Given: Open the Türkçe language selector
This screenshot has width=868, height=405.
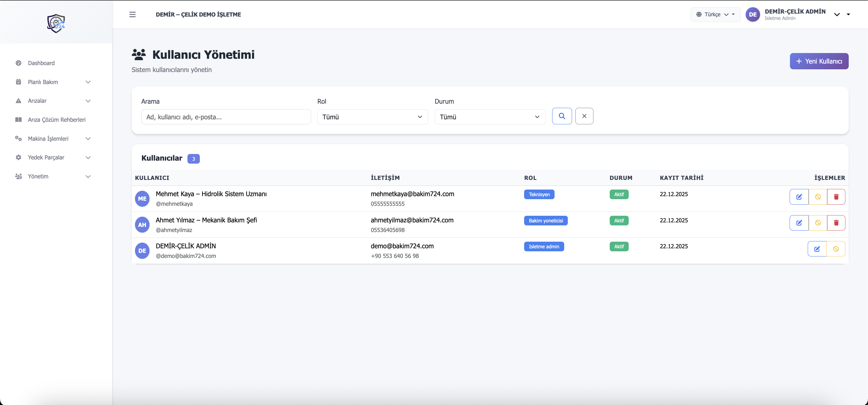Looking at the screenshot, I should click(715, 14).
